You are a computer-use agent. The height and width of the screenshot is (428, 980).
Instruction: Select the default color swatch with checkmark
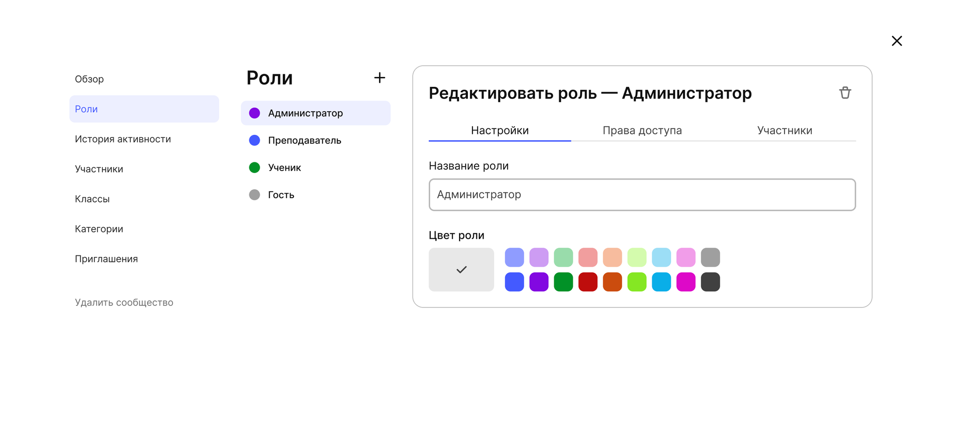[x=461, y=270]
